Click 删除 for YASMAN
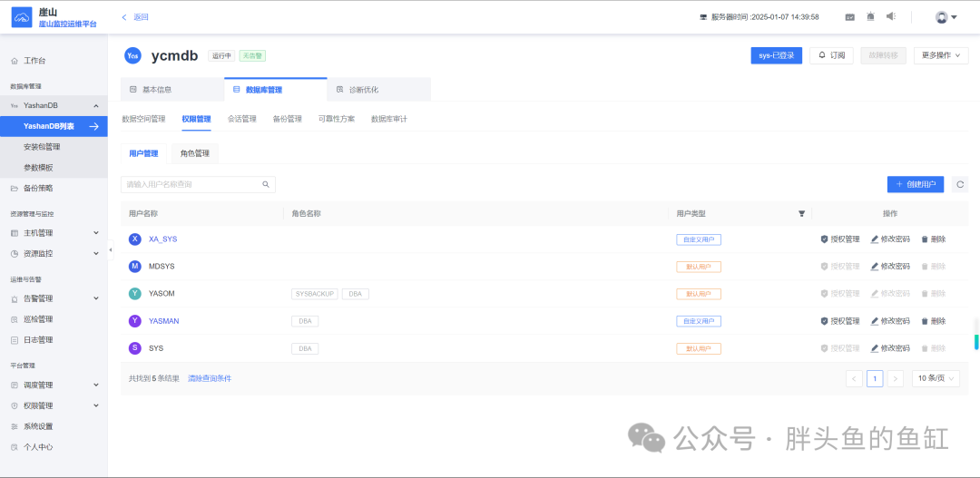 [933, 321]
